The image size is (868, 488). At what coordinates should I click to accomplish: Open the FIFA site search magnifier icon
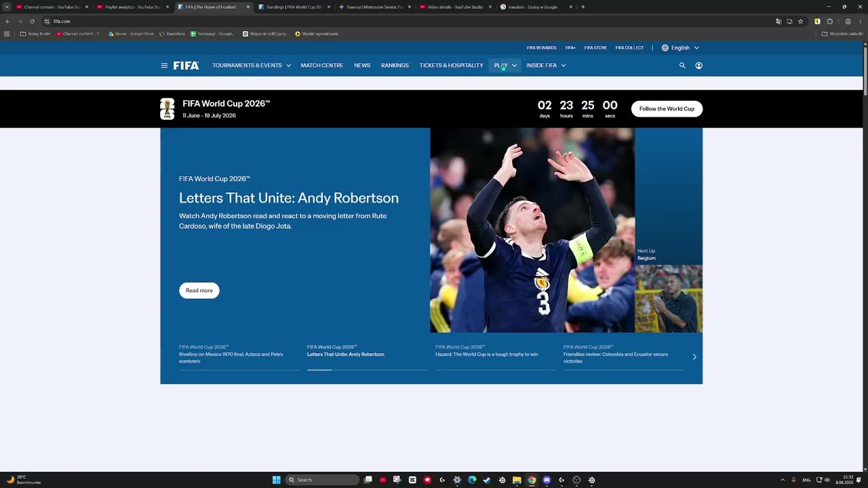point(682,66)
